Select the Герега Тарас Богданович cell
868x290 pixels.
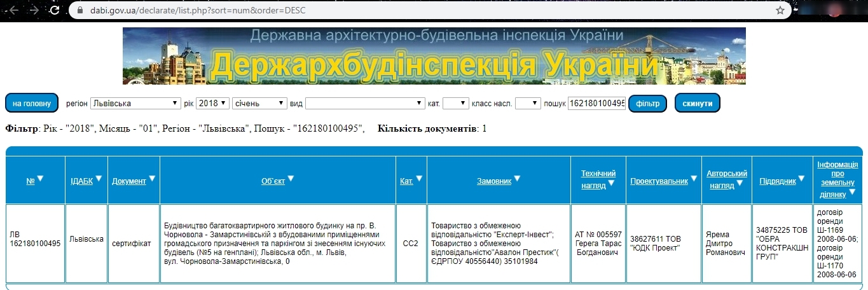(598, 243)
